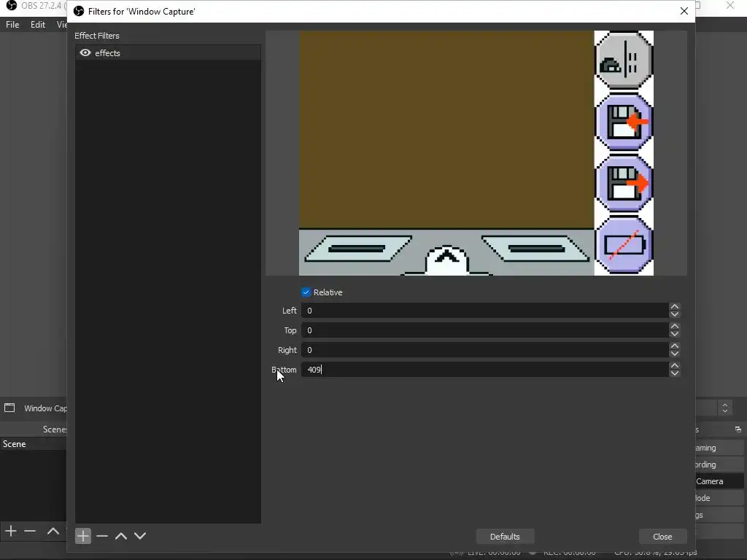Viewport: 747px width, 560px height.
Task: Decrease the Top crop value
Action: click(675, 334)
